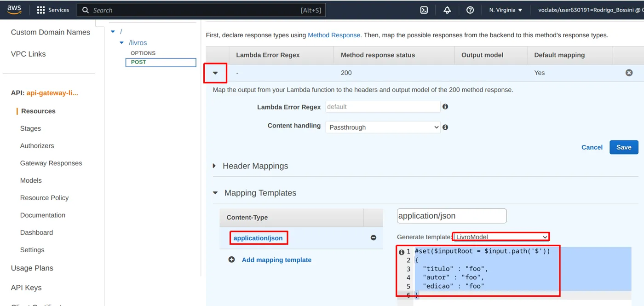Open Models section
This screenshot has height=306, width=644.
tap(31, 180)
